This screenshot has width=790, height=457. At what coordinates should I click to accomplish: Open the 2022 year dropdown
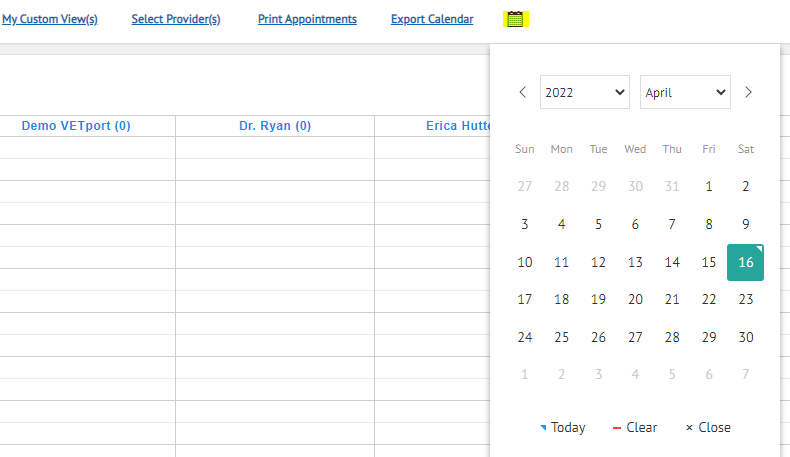point(584,92)
